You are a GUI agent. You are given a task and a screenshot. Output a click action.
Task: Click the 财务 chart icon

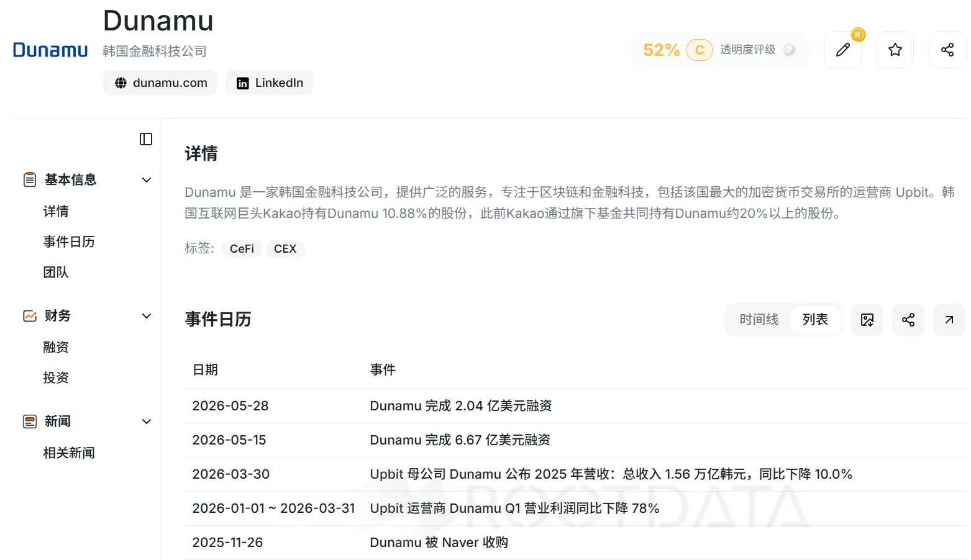pos(30,316)
